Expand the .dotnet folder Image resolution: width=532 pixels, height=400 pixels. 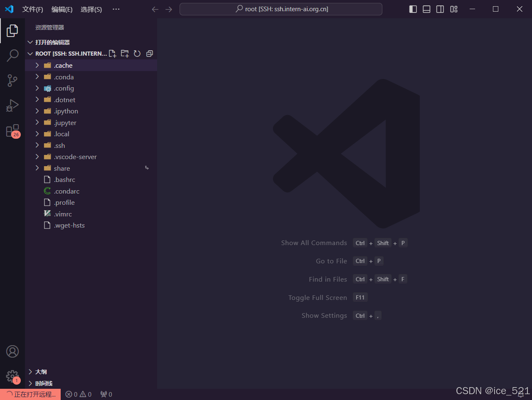pos(91,100)
